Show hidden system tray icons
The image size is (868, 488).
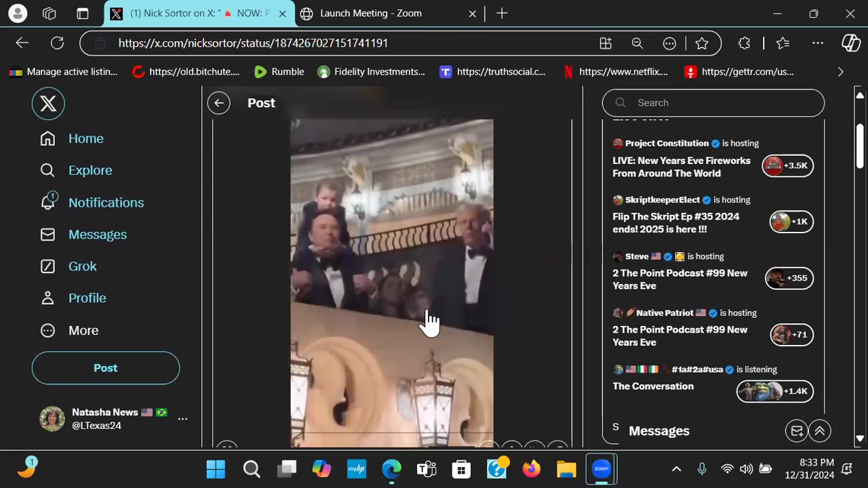coord(676,469)
